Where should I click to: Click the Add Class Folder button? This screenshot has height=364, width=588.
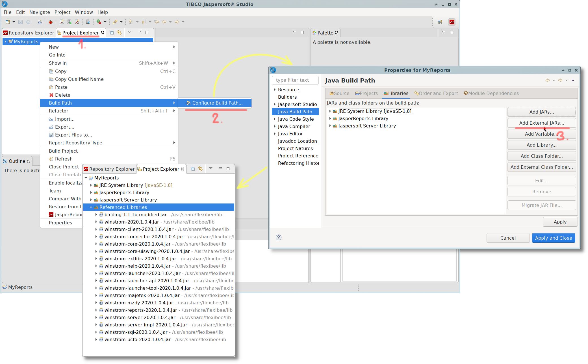coord(541,156)
